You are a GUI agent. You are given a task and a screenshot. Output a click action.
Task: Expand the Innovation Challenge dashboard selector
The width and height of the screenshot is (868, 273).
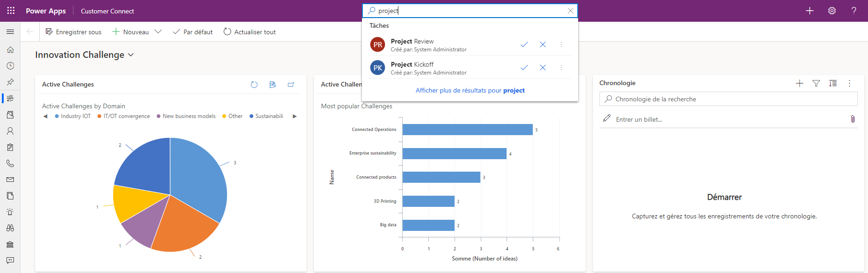coord(131,55)
